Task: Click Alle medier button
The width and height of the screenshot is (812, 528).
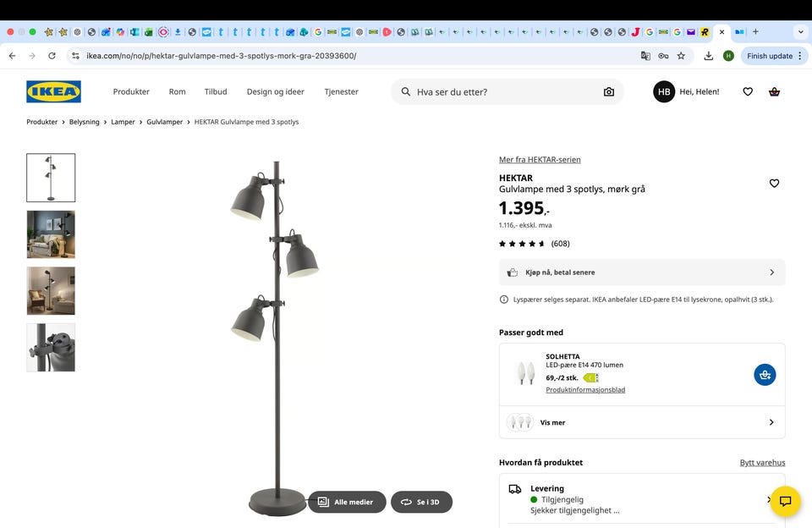Action: pos(347,502)
